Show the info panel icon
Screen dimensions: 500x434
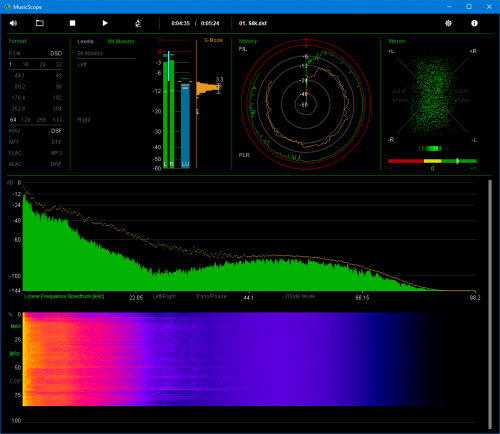(474, 23)
